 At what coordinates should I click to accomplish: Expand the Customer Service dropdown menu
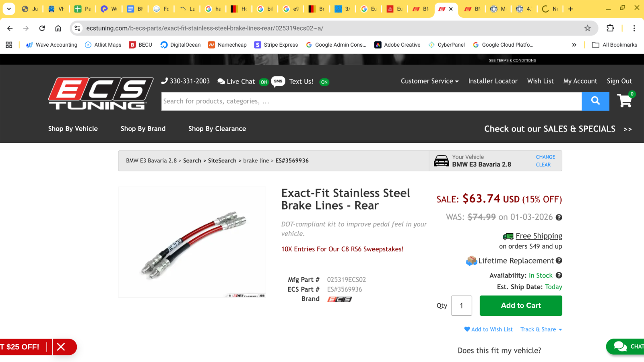pyautogui.click(x=429, y=81)
